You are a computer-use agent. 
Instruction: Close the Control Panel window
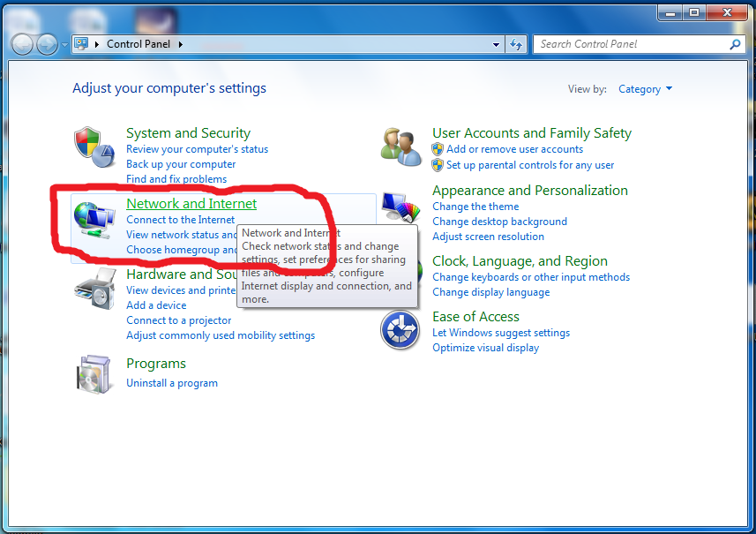coord(727,12)
